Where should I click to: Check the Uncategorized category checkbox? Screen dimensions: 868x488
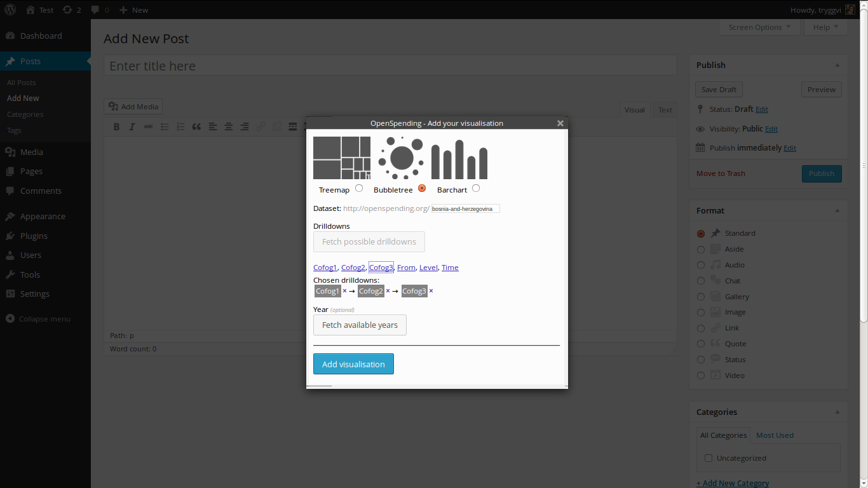[709, 457]
